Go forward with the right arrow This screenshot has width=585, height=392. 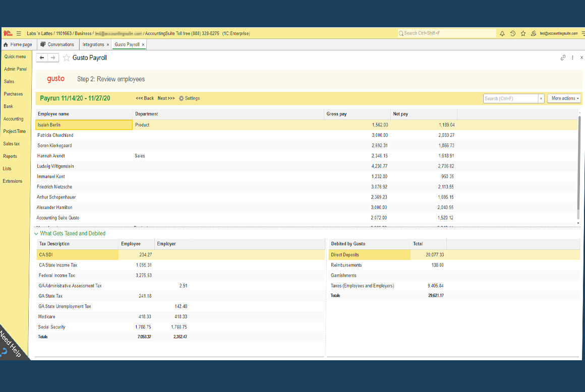(53, 58)
